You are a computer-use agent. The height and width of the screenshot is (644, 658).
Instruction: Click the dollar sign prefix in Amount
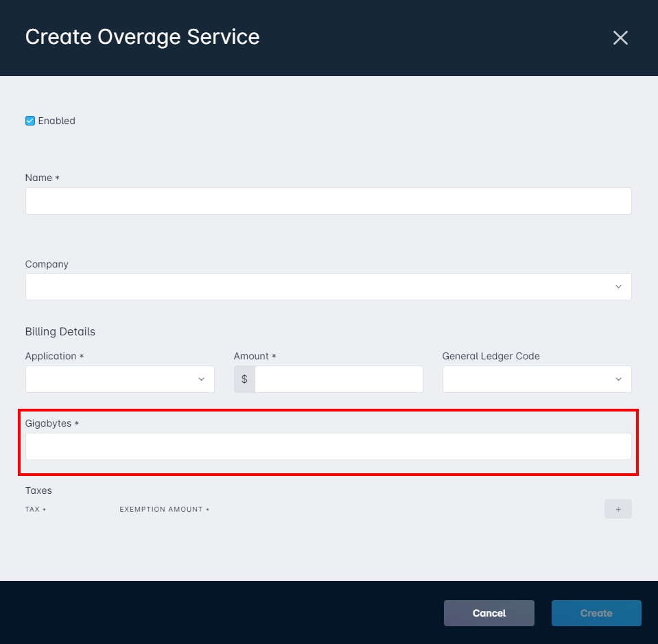244,379
